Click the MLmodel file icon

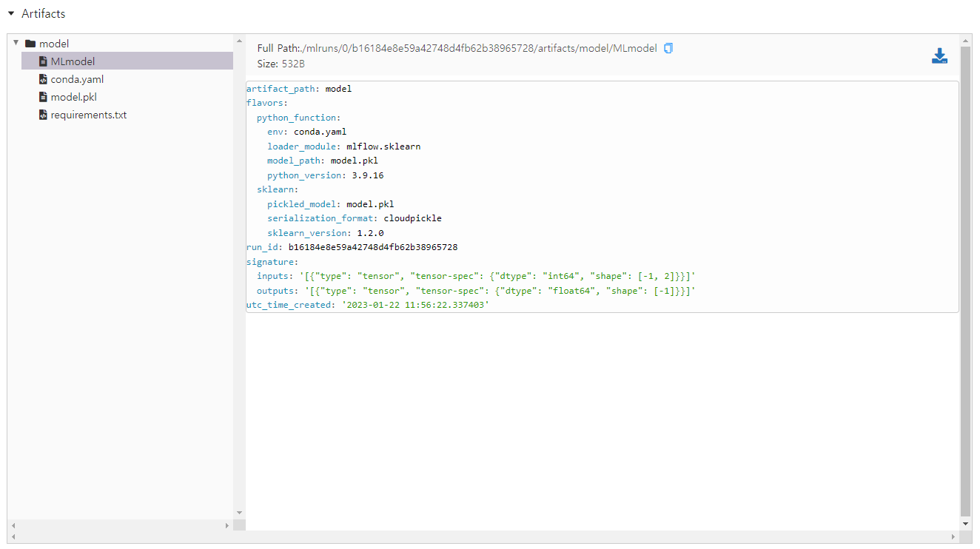pyautogui.click(x=44, y=61)
